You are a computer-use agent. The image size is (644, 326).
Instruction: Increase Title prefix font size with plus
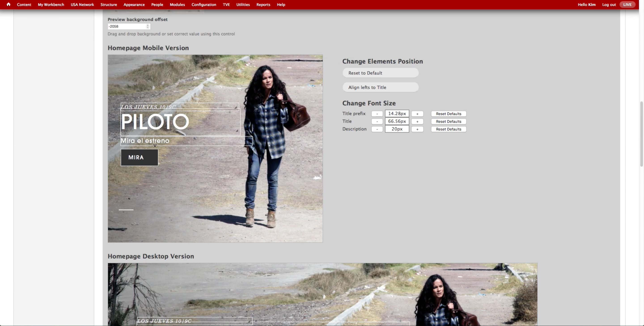[x=417, y=114]
